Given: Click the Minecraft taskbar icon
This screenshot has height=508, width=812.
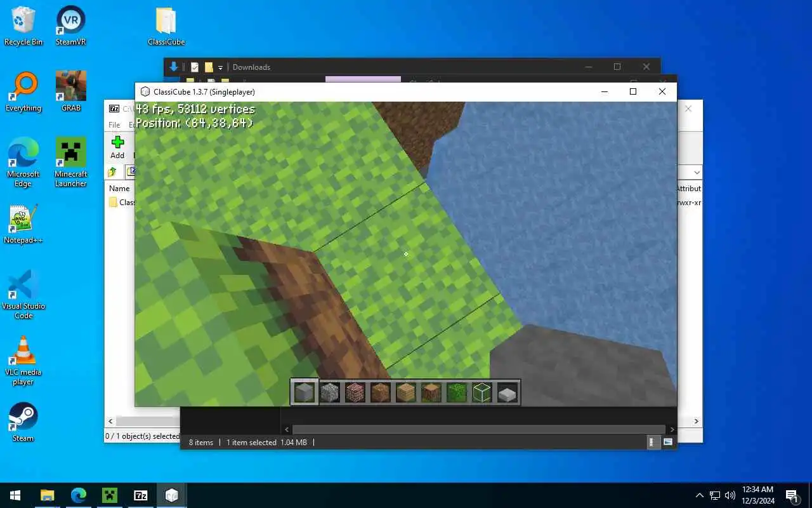Looking at the screenshot, I should 110,495.
